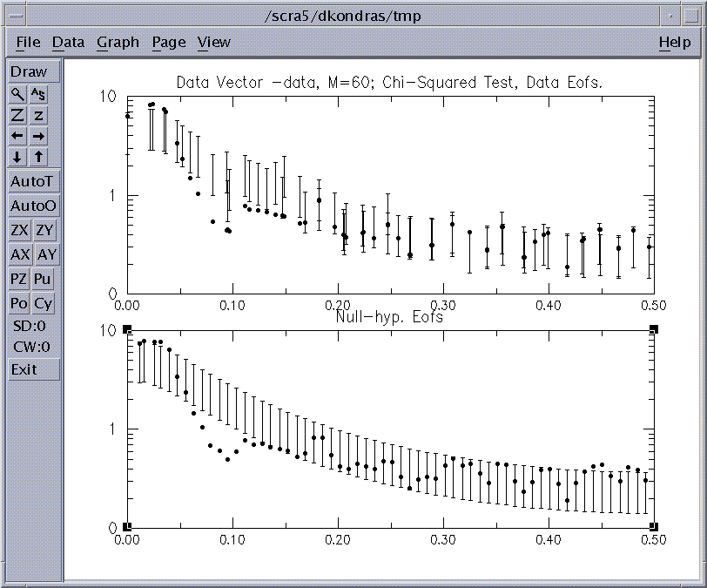Open the File menu
Viewport: 707px width, 588px height.
(28, 42)
